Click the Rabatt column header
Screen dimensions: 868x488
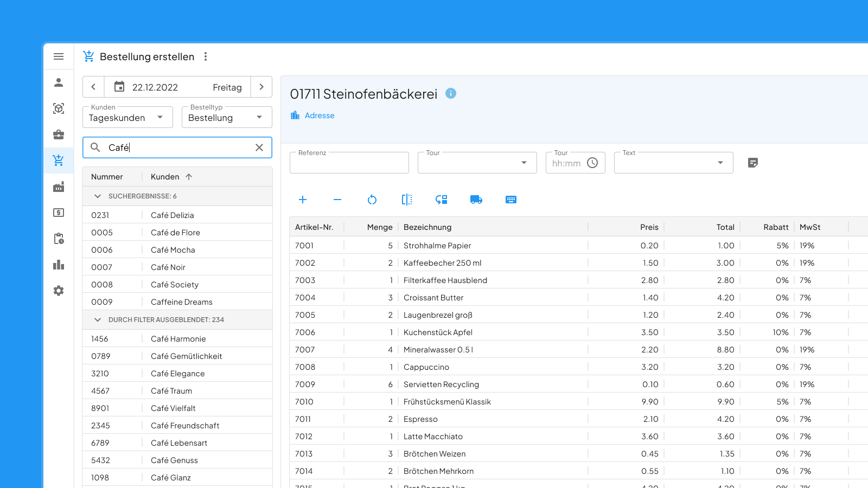(x=776, y=227)
